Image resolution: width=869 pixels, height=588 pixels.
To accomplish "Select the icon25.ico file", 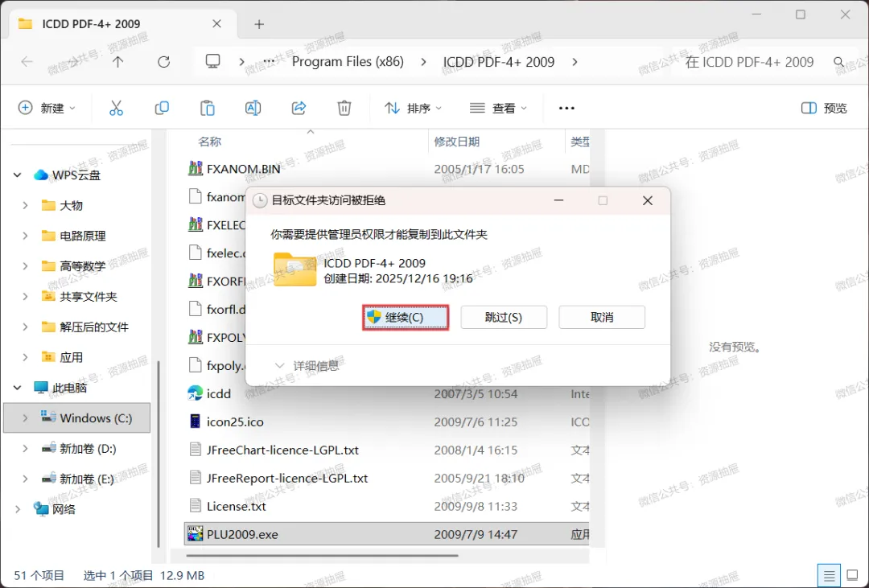I will coord(235,421).
